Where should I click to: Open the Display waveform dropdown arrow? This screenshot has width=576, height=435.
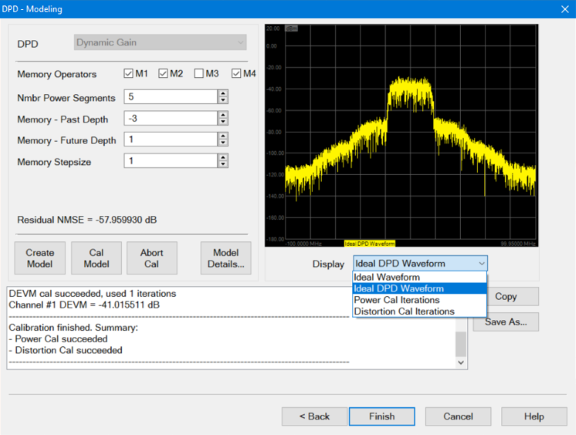(x=481, y=263)
